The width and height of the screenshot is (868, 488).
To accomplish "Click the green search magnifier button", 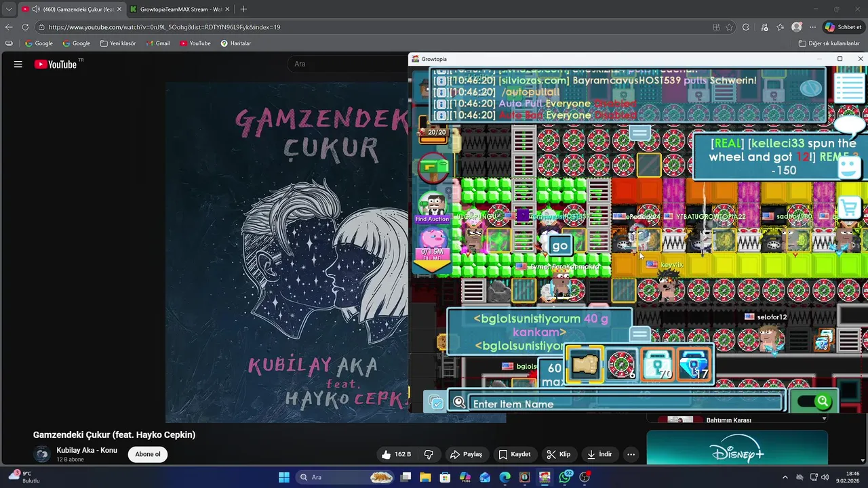I will coord(823,401).
